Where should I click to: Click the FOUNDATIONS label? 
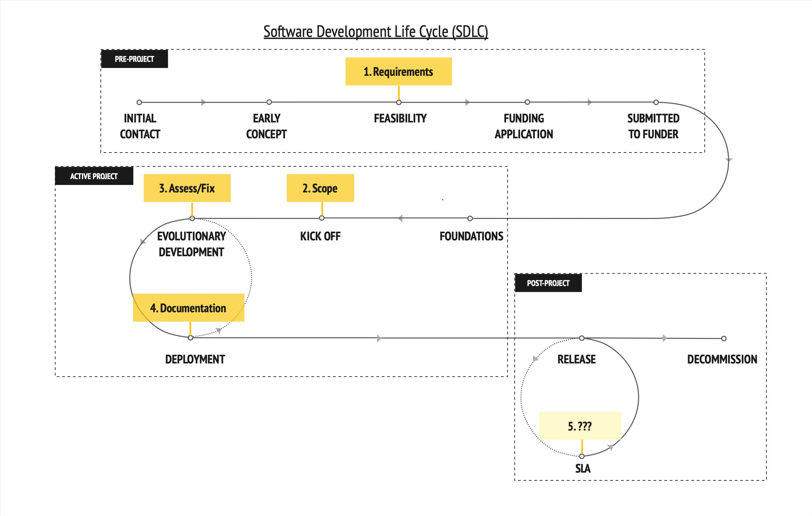[472, 236]
